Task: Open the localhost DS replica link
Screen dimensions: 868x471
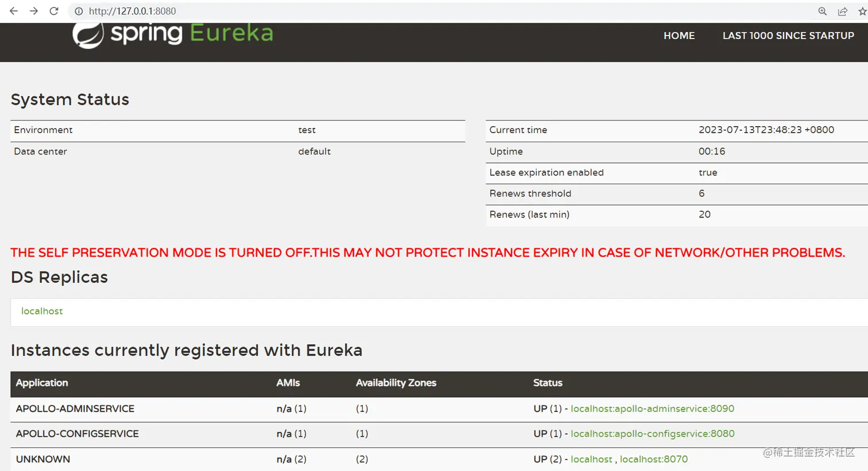Action: 42,311
